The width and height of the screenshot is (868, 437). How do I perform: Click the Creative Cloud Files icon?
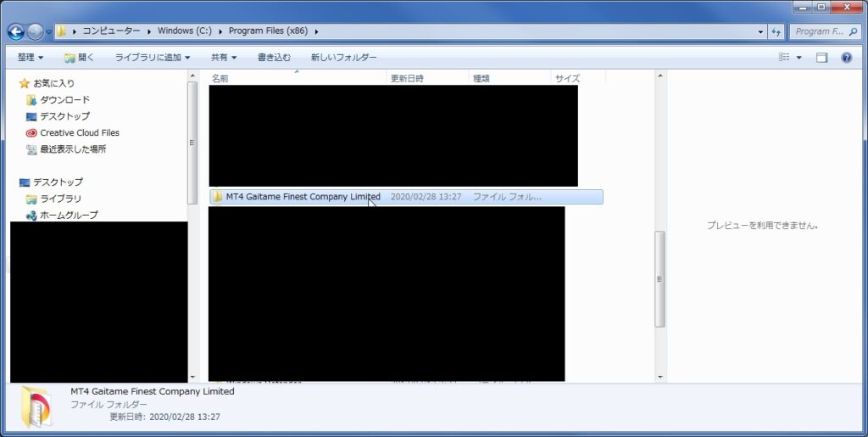pyautogui.click(x=31, y=133)
